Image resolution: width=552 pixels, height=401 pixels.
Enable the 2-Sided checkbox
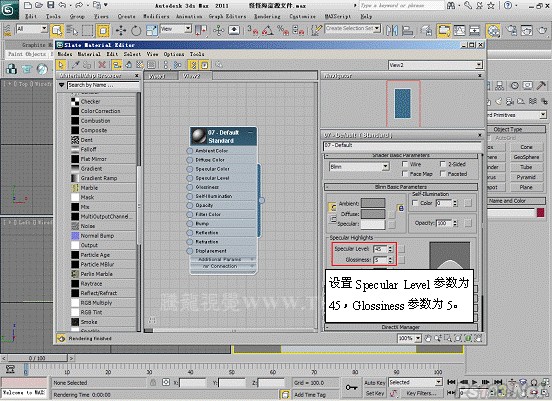pos(443,164)
